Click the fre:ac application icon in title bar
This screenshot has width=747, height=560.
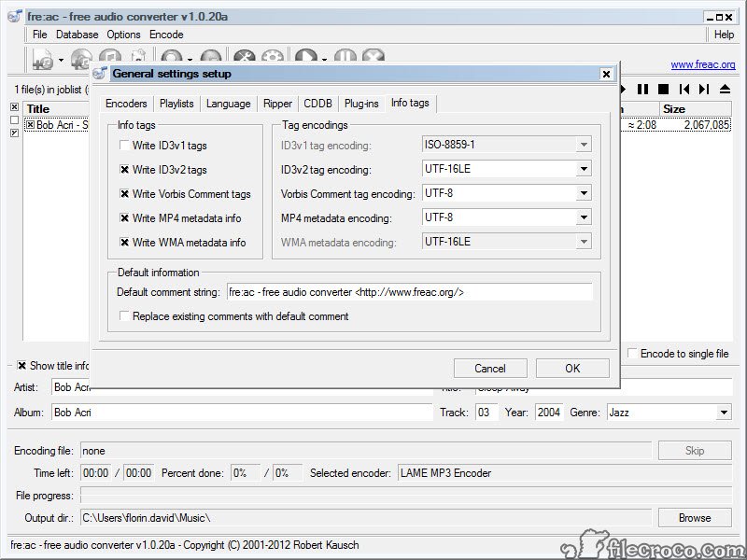pos(15,16)
